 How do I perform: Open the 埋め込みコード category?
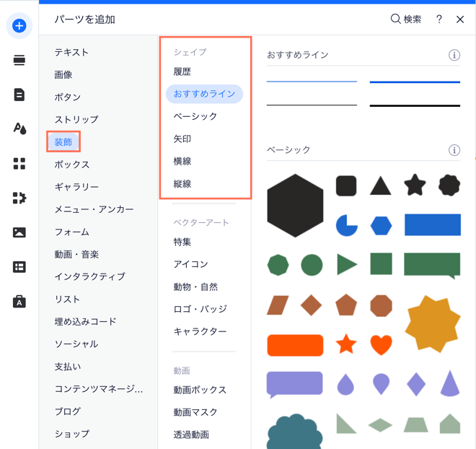tap(85, 321)
